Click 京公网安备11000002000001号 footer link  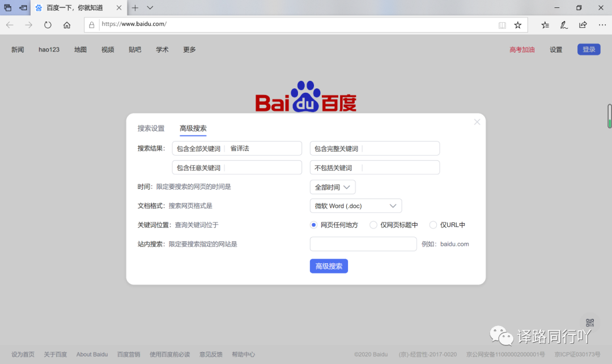pyautogui.click(x=505, y=354)
